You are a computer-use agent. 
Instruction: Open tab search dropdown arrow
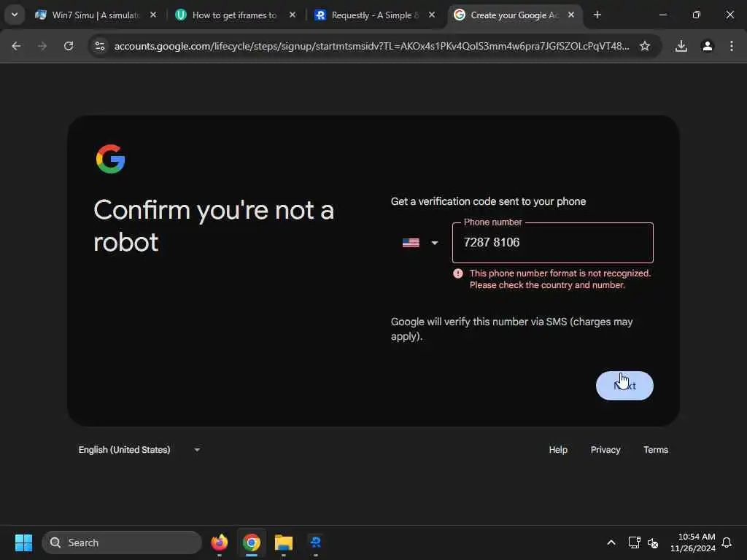tap(15, 15)
